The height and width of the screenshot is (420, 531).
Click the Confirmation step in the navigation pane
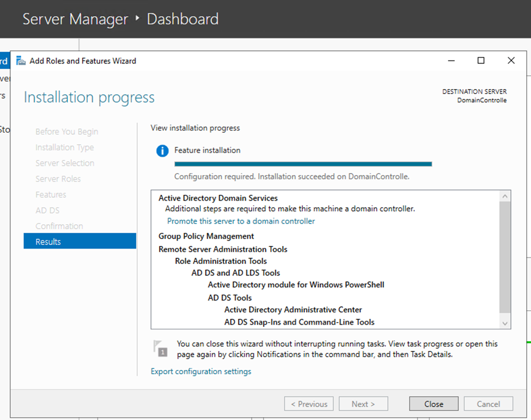pos(59,226)
